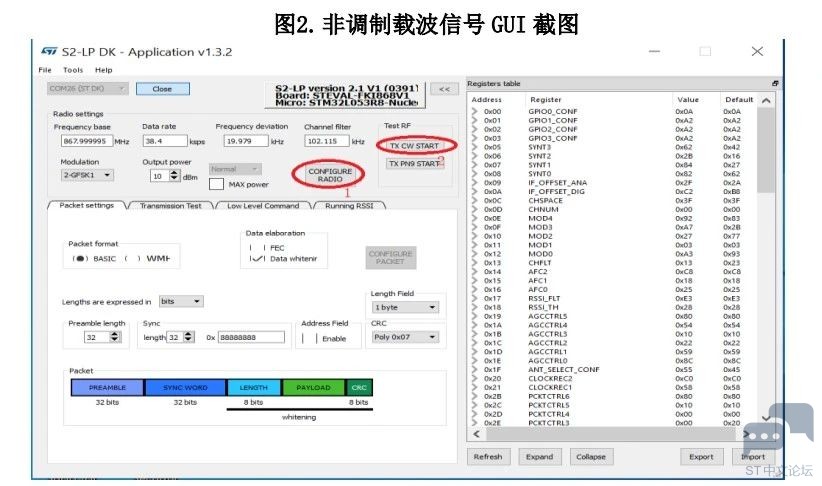The height and width of the screenshot is (486, 822).
Task: Open Low Level Command tab
Action: pyautogui.click(x=263, y=206)
